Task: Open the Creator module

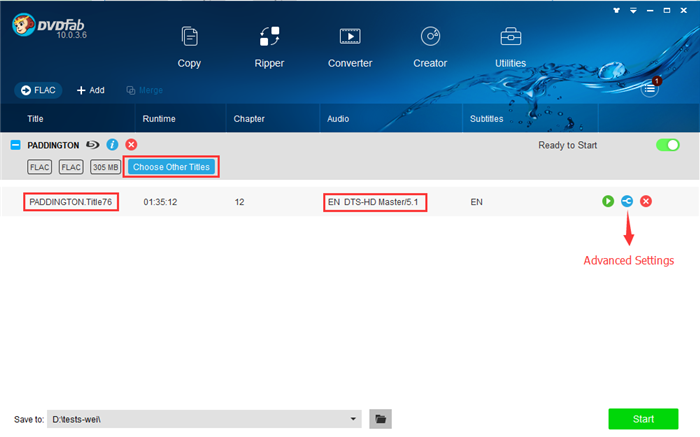Action: (430, 47)
